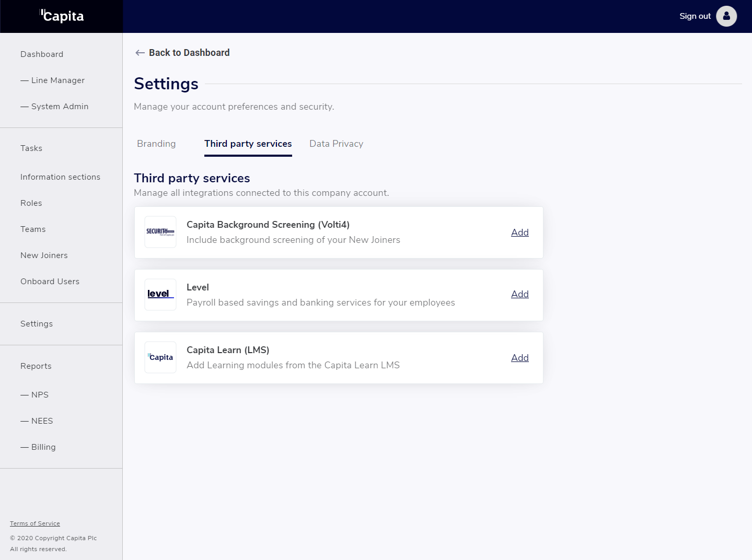Open the Data Privacy tab
752x560 pixels.
[x=336, y=144]
